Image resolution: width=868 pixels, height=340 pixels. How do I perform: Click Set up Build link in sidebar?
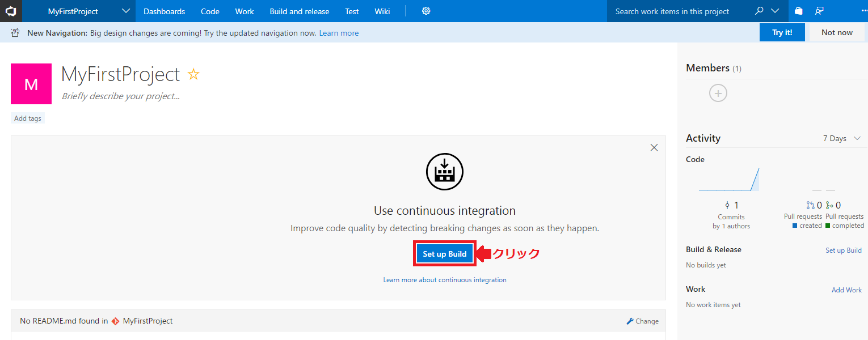click(x=844, y=250)
